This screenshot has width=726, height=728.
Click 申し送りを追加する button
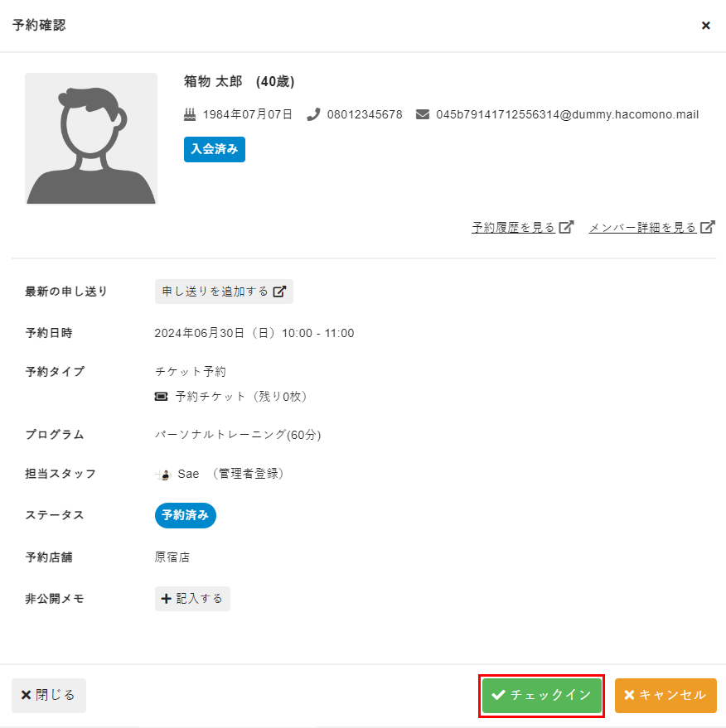click(224, 292)
